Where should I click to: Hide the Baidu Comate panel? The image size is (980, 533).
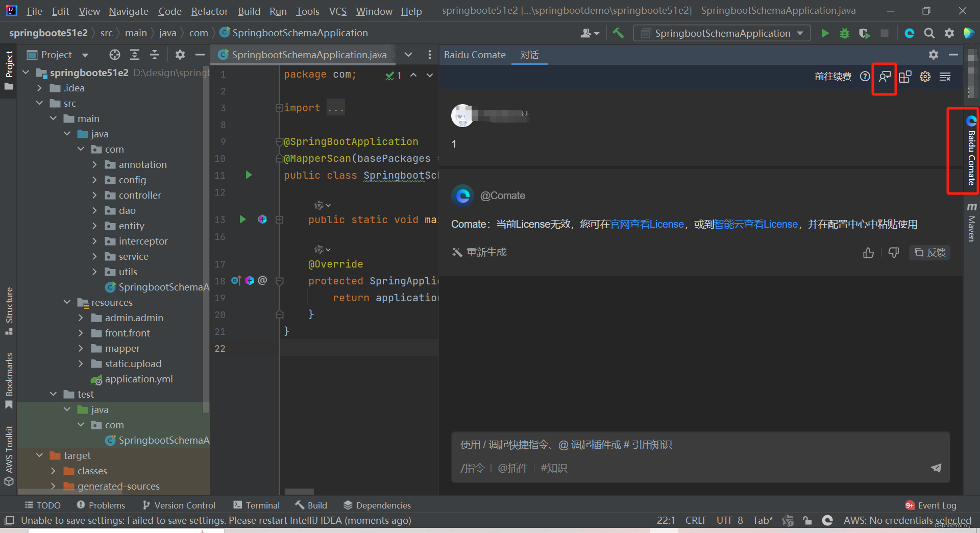[953, 55]
